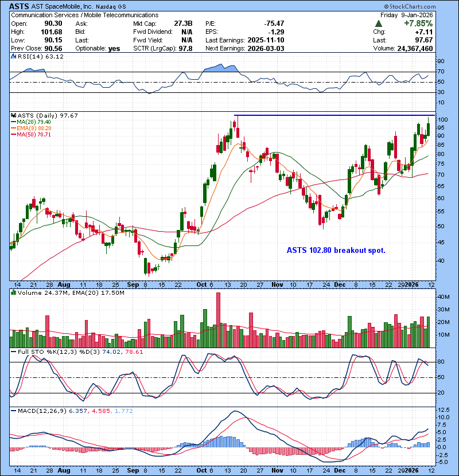This screenshot has height=476, width=459.
Task: Click the MACD(12,26,9) indicator label
Action: [x=42, y=411]
